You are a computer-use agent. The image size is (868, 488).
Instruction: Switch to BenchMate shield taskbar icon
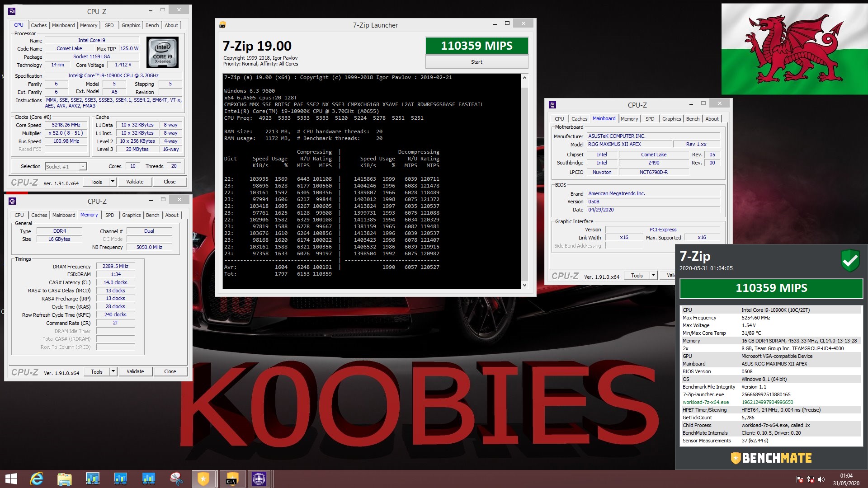click(x=203, y=479)
